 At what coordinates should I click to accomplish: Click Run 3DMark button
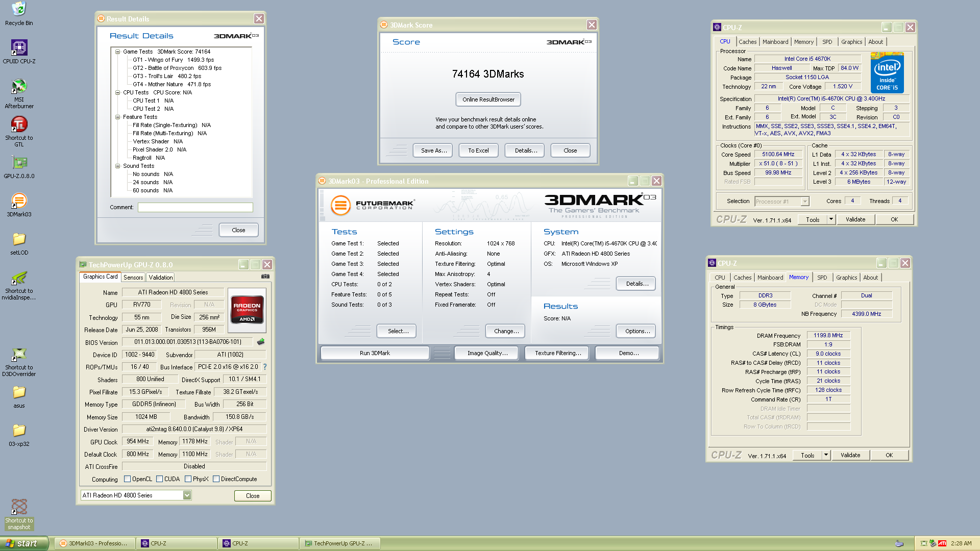coord(375,353)
